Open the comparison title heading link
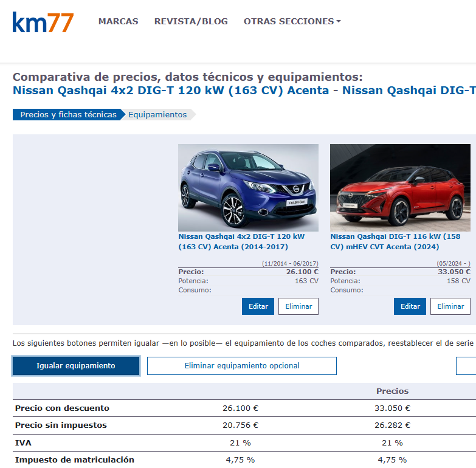This screenshot has width=476, height=468. pos(244,91)
